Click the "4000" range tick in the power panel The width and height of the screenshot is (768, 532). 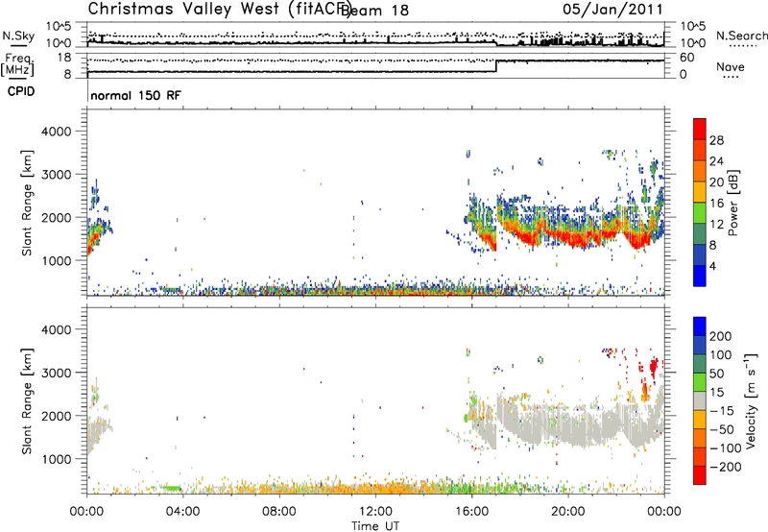(56, 132)
